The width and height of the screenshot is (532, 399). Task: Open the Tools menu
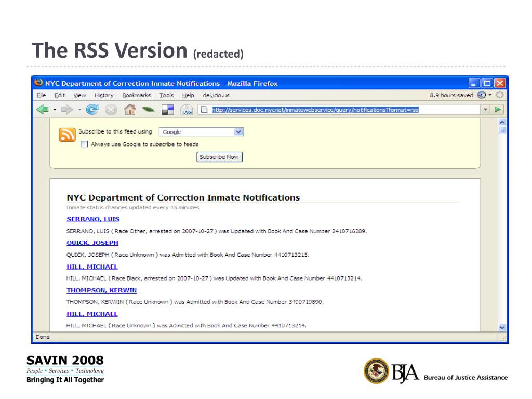coord(166,95)
